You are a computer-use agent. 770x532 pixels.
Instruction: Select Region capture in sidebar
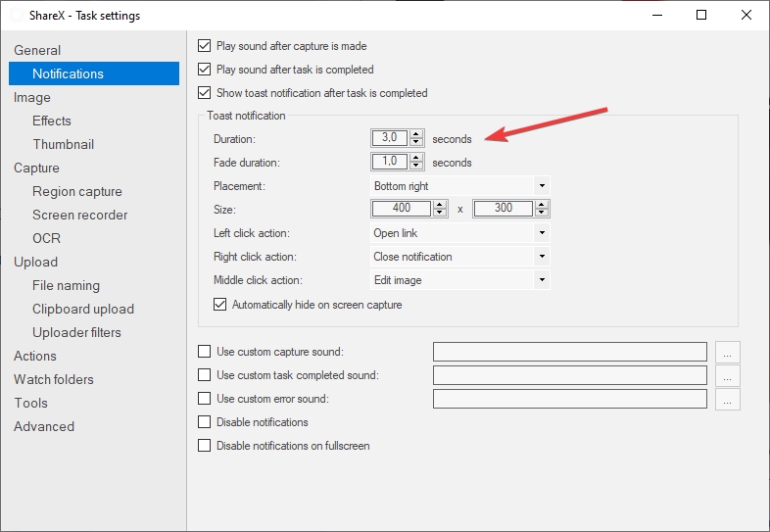77,191
